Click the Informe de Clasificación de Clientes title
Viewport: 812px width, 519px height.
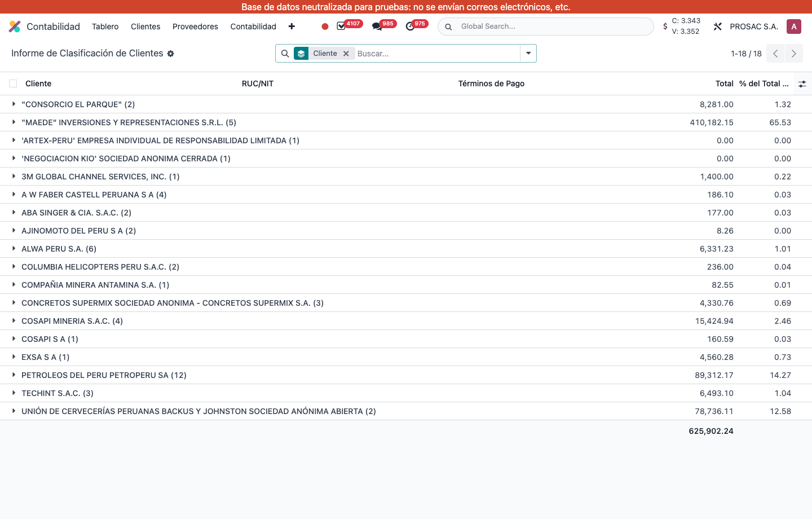pos(87,53)
